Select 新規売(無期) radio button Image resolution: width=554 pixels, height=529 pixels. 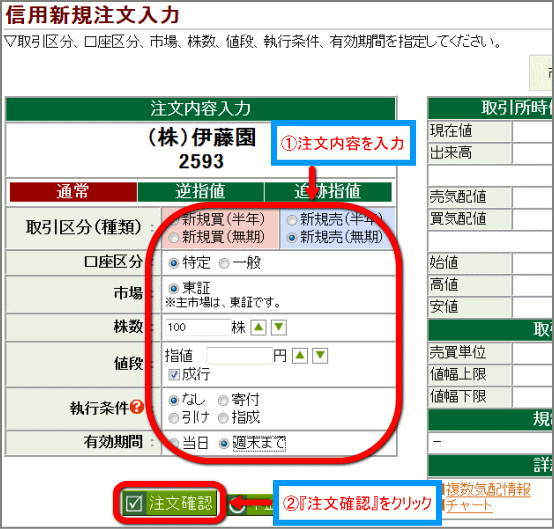[x=291, y=238]
